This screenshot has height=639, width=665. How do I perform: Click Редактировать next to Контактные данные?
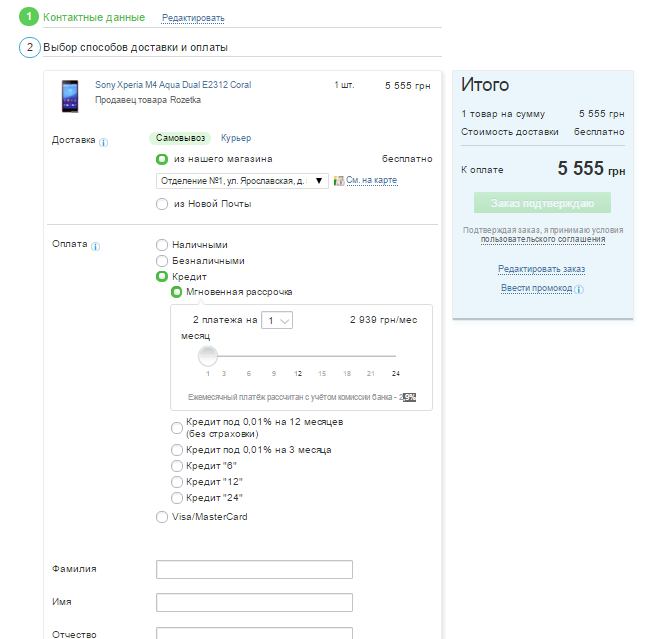[x=193, y=18]
